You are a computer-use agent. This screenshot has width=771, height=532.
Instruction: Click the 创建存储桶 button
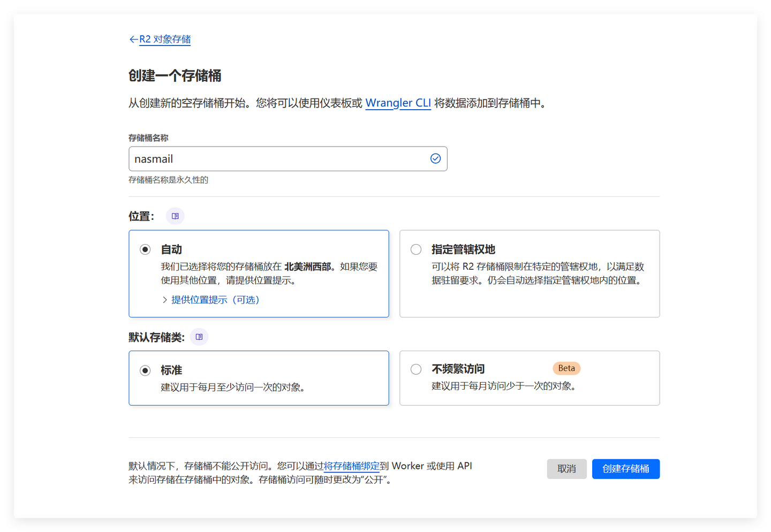click(x=626, y=469)
